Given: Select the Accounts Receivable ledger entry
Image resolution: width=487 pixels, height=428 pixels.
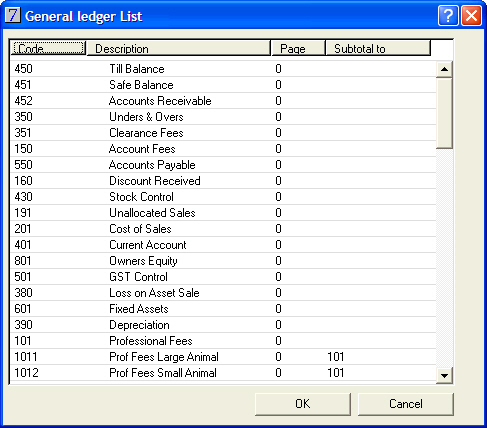Looking at the screenshot, I should (223, 101).
